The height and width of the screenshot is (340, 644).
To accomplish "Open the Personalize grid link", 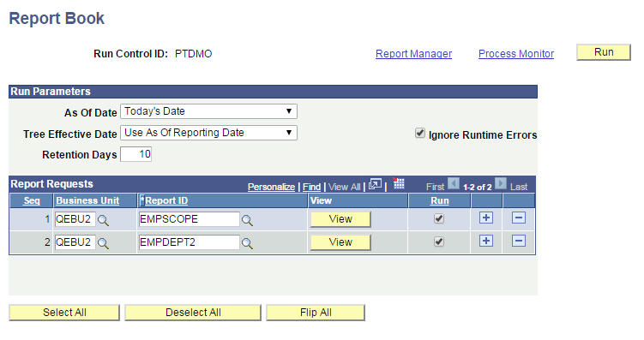I will 271,187.
